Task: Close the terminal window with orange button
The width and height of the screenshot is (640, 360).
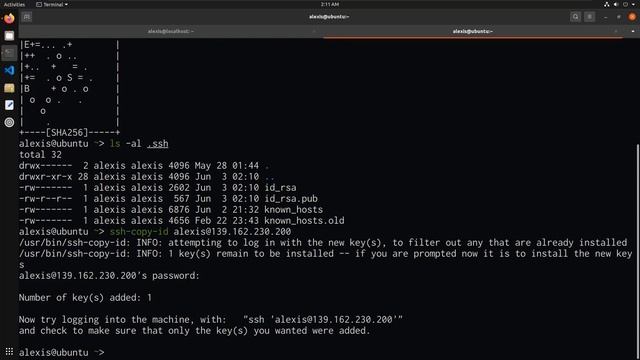Action: (x=632, y=17)
